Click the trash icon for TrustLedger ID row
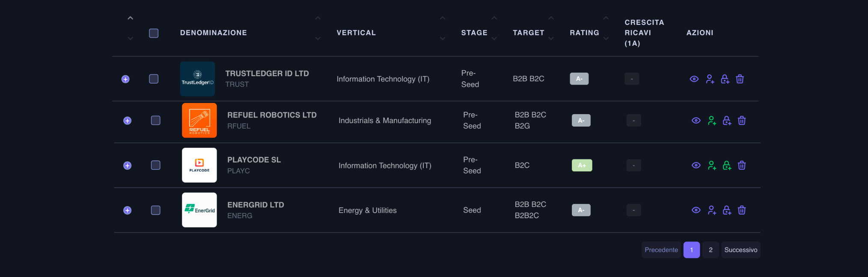868x277 pixels. (x=740, y=79)
